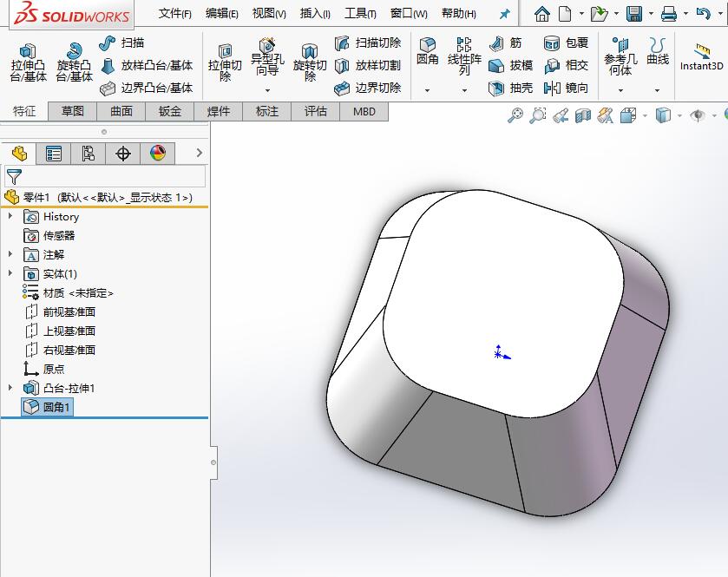Expand the 凸台-拉伸1 feature node
The height and width of the screenshot is (577, 728).
(10, 388)
